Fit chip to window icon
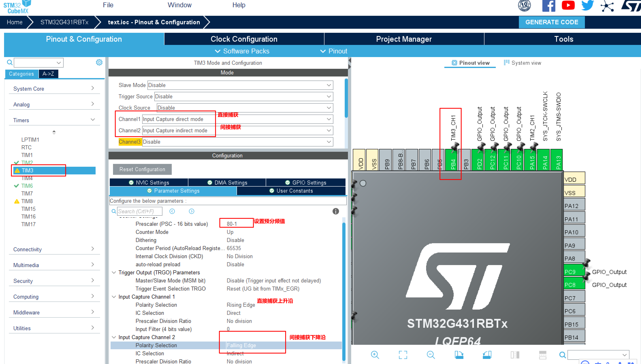 point(403,354)
